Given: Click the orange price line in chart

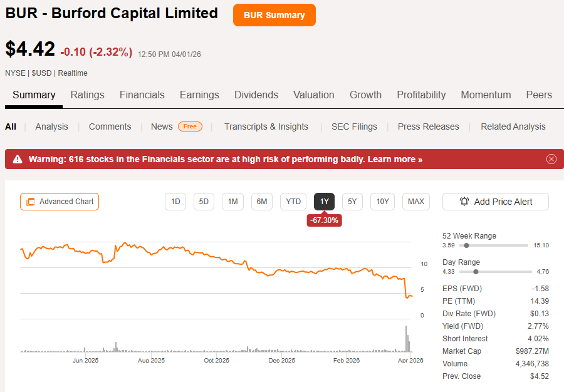Looking at the screenshot, I should pos(216,256).
